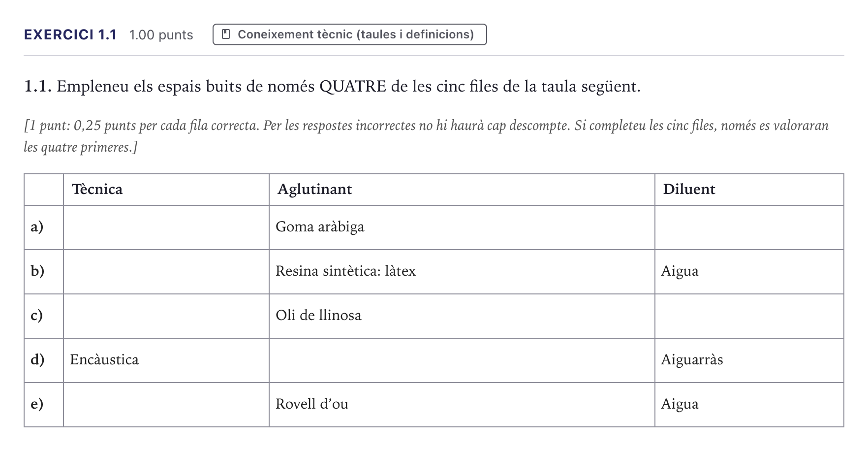868x451 pixels.
Task: Click the empty Tècnica cell in row e)
Action: click(x=166, y=405)
